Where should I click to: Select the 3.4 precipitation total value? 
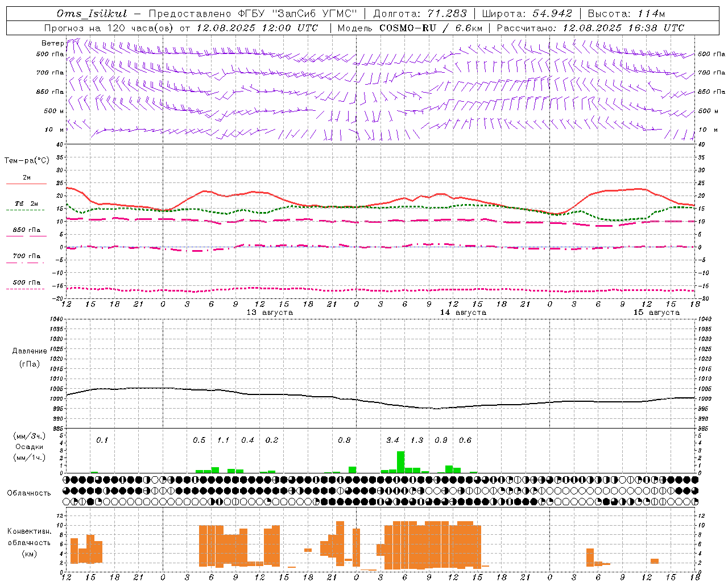coord(392,440)
